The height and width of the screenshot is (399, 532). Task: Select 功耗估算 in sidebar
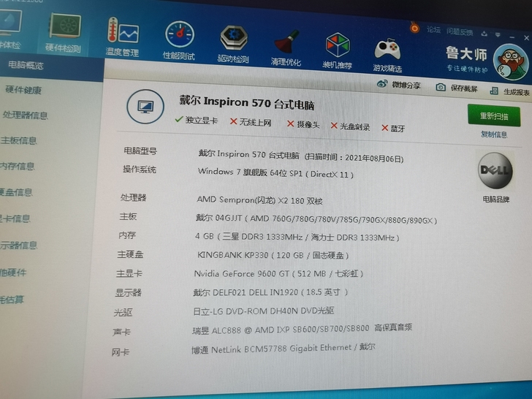coord(12,300)
